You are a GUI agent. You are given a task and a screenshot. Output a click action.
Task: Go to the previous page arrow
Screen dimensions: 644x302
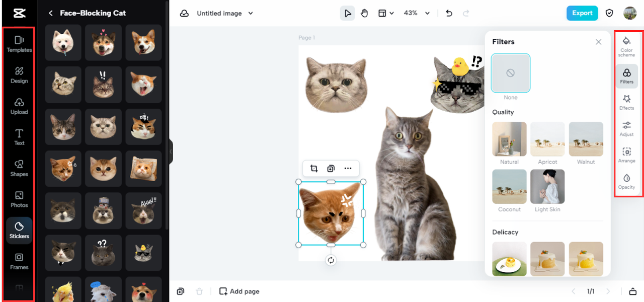pos(574,291)
